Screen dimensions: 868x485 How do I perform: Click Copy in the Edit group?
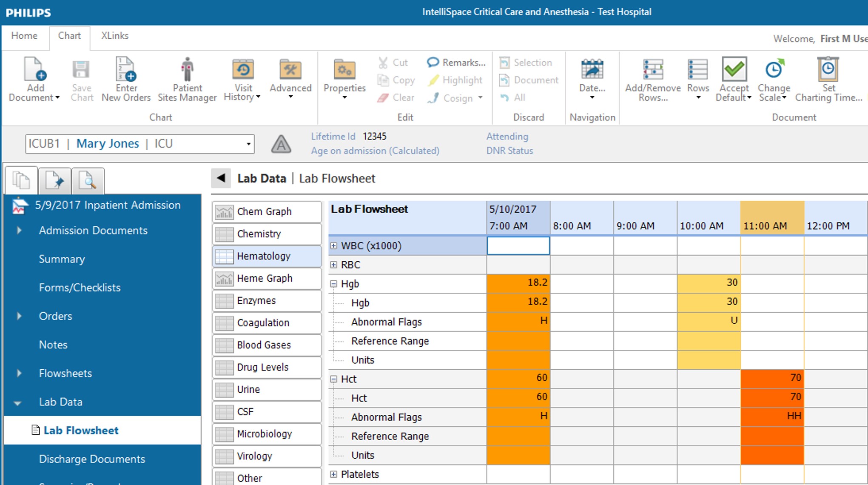tap(396, 80)
